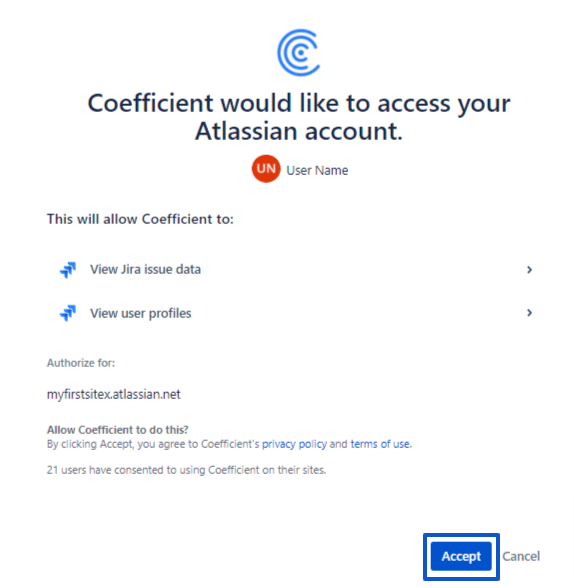Image resolution: width=574 pixels, height=588 pixels.
Task: Click the UN user avatar
Action: pos(266,169)
